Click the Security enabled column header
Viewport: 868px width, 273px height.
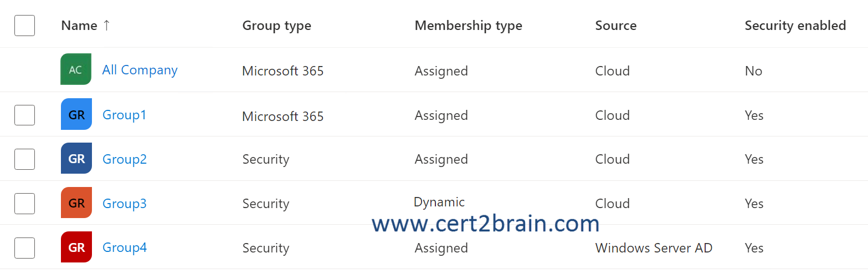point(795,26)
